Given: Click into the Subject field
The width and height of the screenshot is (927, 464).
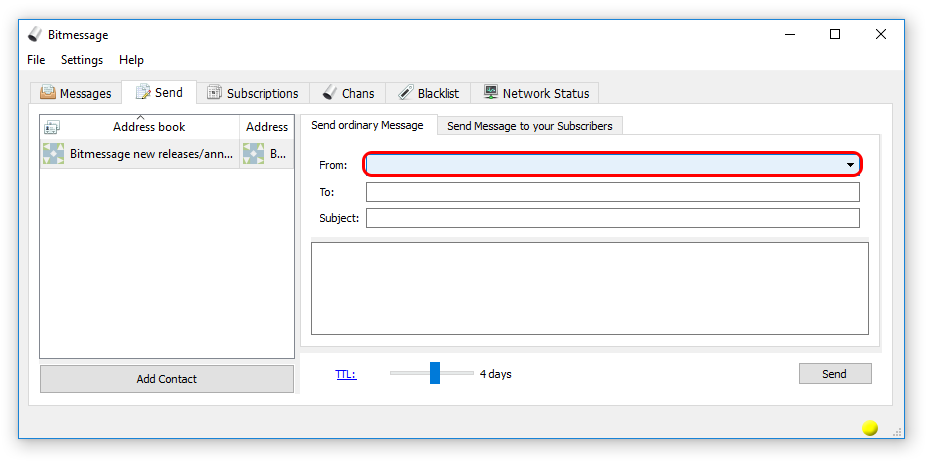Looking at the screenshot, I should (612, 218).
